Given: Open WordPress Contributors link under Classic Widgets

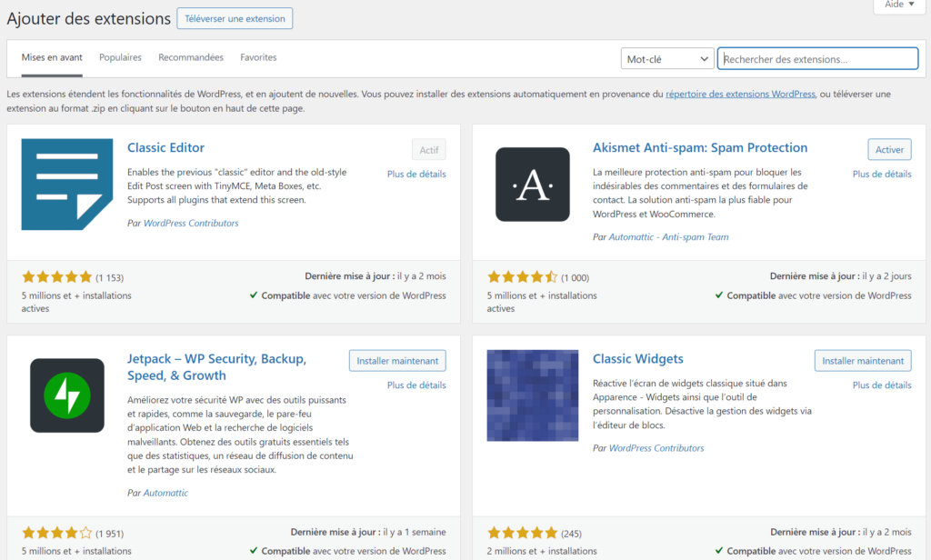Looking at the screenshot, I should coord(656,448).
